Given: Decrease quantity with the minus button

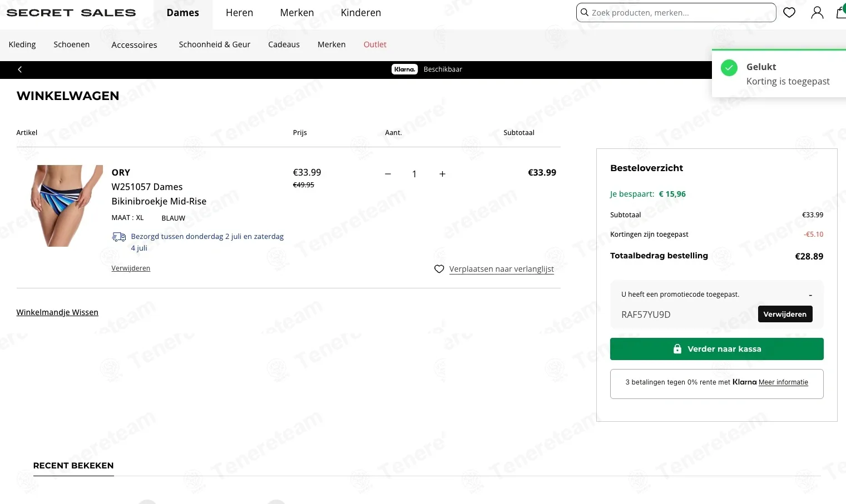Looking at the screenshot, I should [388, 174].
